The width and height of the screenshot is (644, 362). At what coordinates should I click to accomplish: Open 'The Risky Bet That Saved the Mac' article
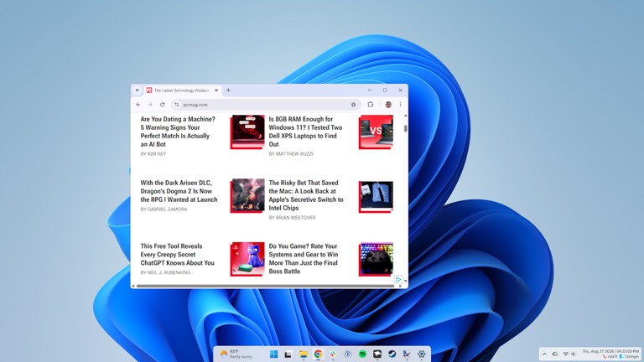(306, 195)
